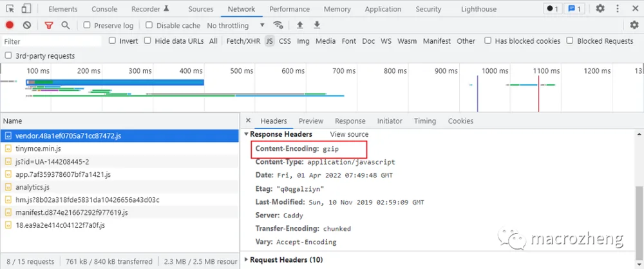The height and width of the screenshot is (269, 644).
Task: Filter requests by Doc
Action: tap(368, 41)
